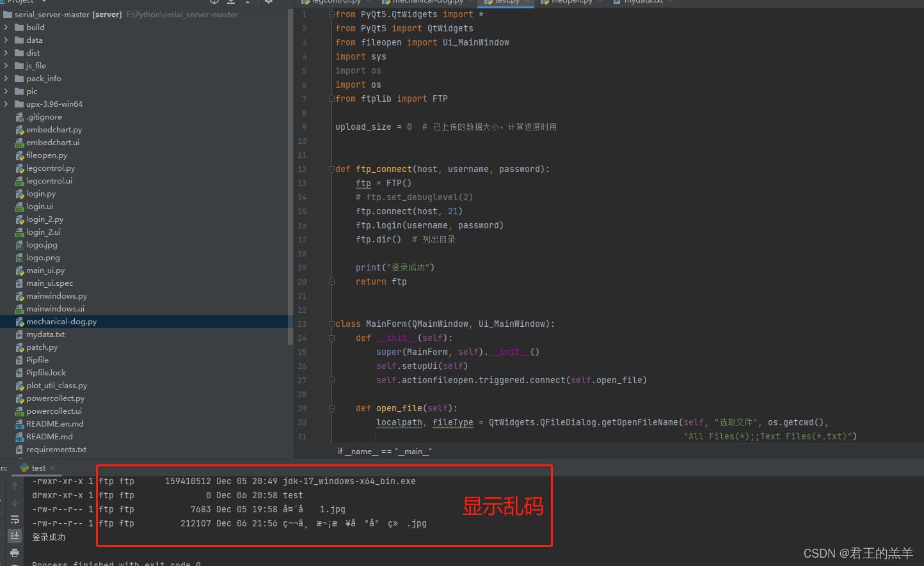Expand the pic folder in Project tree
This screenshot has height=566, width=924.
(5, 91)
